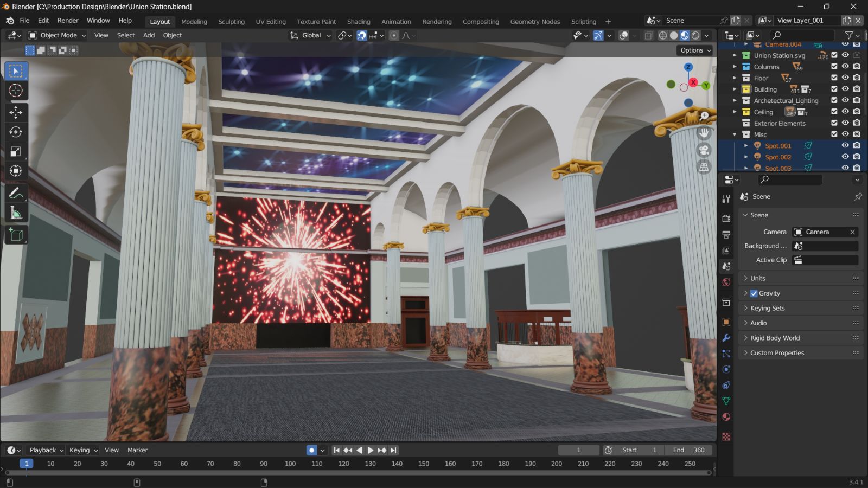Screen dimensions: 868x488
Task: Switch to the Shading workspace tab
Action: pyautogui.click(x=359, y=22)
